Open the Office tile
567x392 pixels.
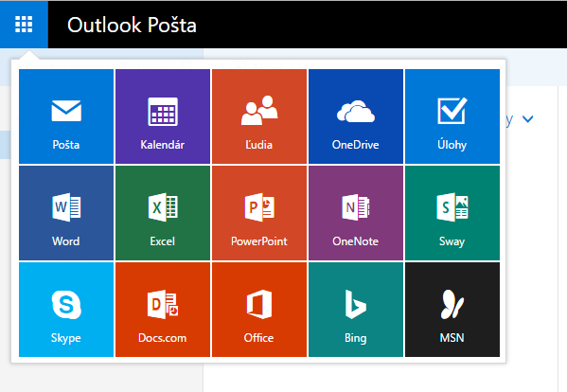pos(259,310)
